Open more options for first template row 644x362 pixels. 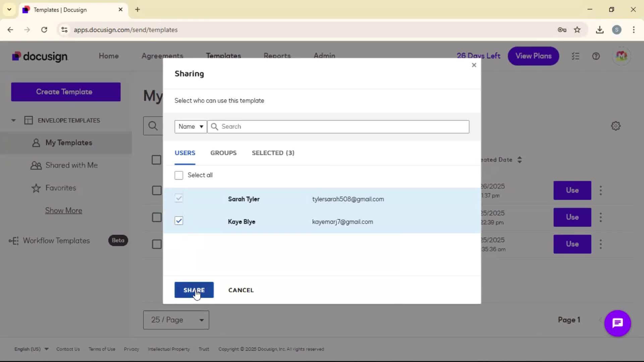point(600,190)
